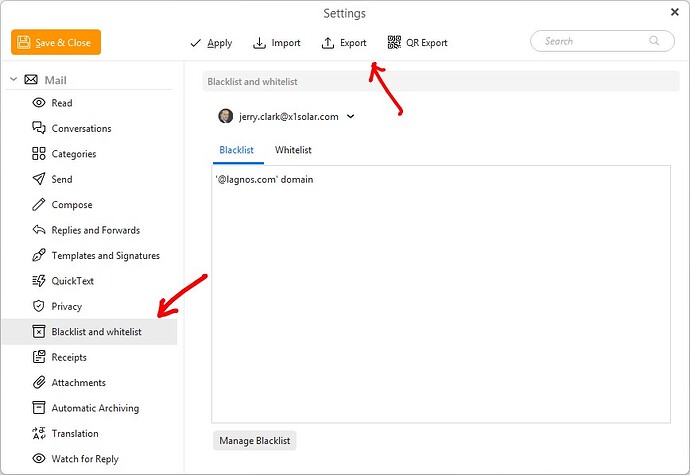Screen dimensions: 690x475
Task: Select the Categories grid icon
Action: coord(39,154)
